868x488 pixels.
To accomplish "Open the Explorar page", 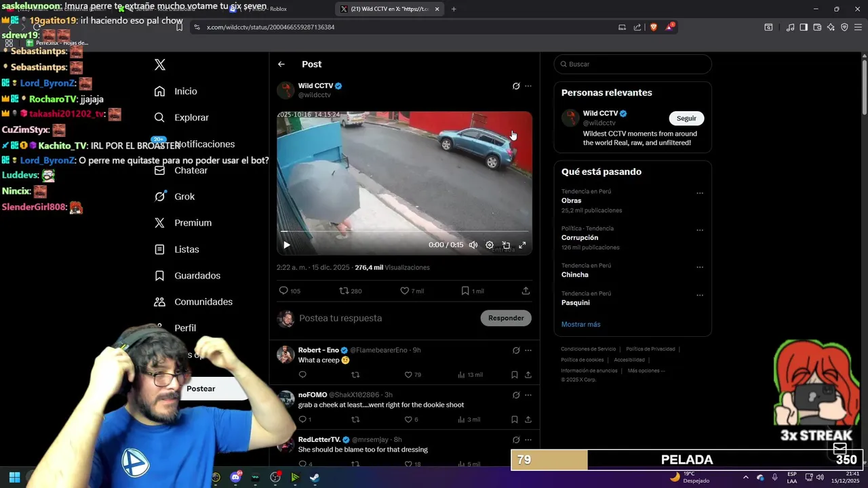I will coord(182,118).
